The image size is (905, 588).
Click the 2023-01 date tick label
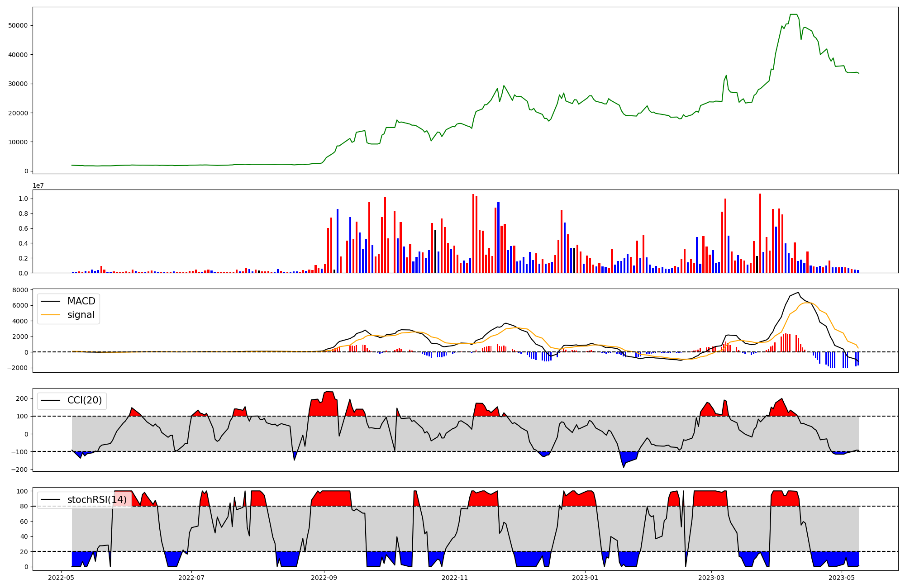click(x=586, y=578)
